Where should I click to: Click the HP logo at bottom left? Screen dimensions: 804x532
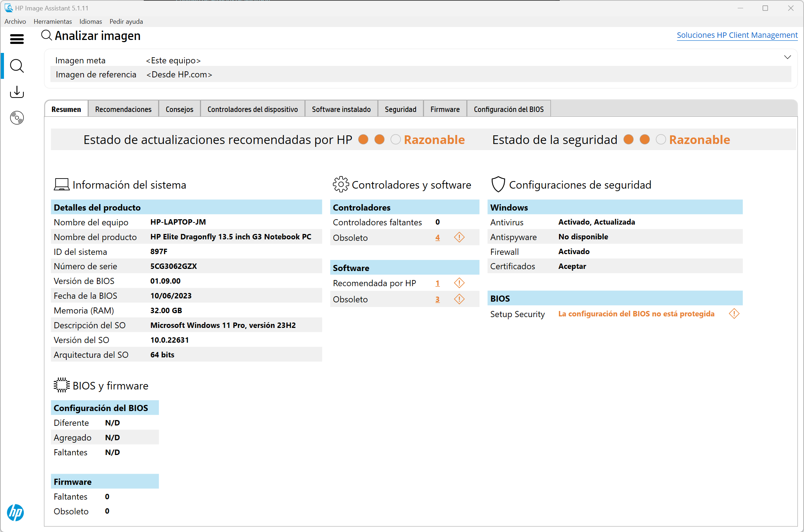(15, 512)
